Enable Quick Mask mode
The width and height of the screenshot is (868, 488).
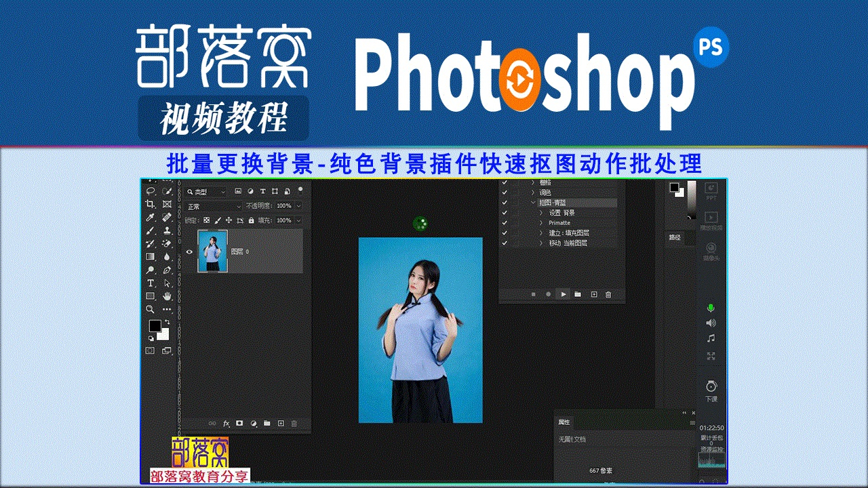click(x=150, y=350)
